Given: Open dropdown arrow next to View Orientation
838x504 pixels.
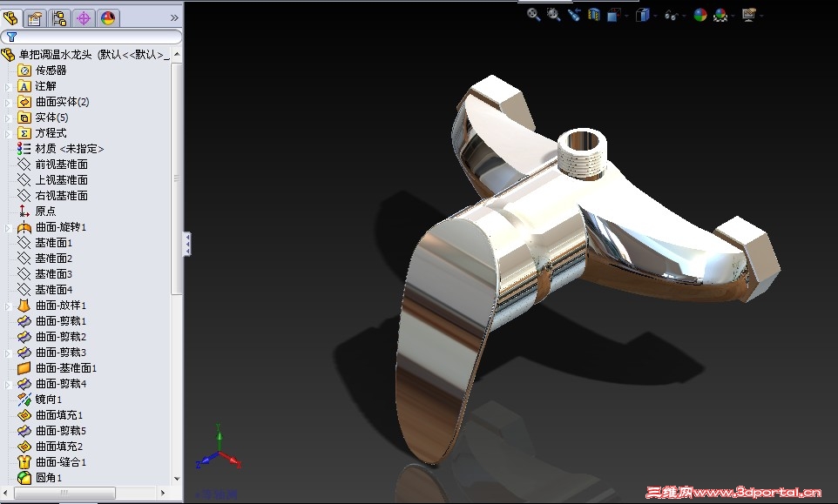Looking at the screenshot, I should pos(626,16).
